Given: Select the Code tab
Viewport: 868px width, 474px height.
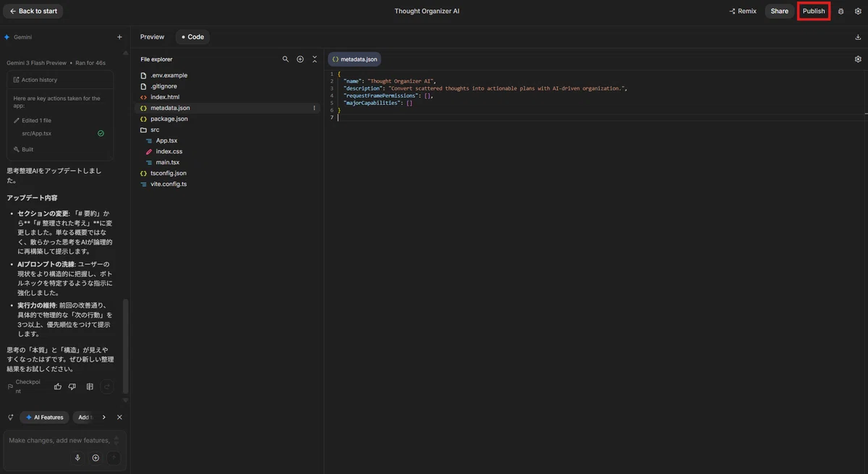Looking at the screenshot, I should (192, 37).
